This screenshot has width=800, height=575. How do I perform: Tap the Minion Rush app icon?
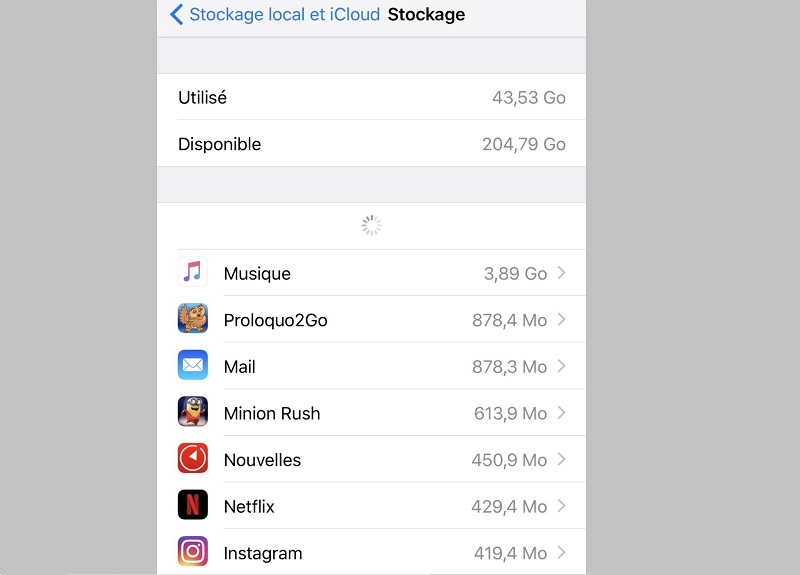coord(193,413)
